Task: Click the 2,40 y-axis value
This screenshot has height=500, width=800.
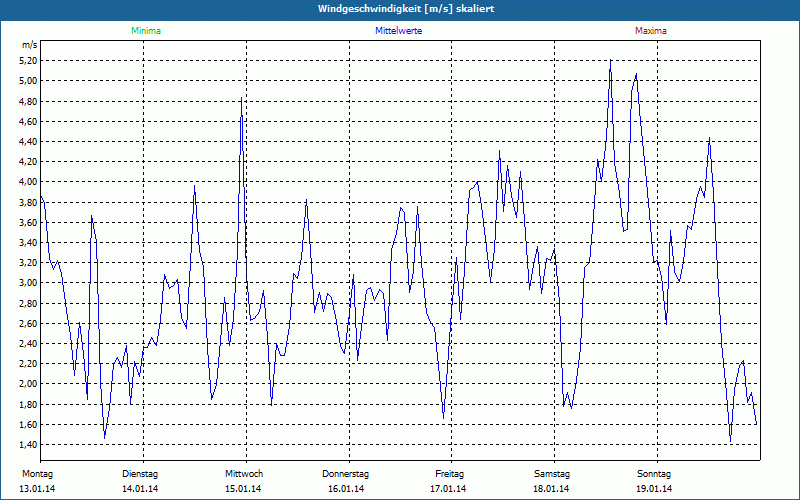Action: pos(29,343)
